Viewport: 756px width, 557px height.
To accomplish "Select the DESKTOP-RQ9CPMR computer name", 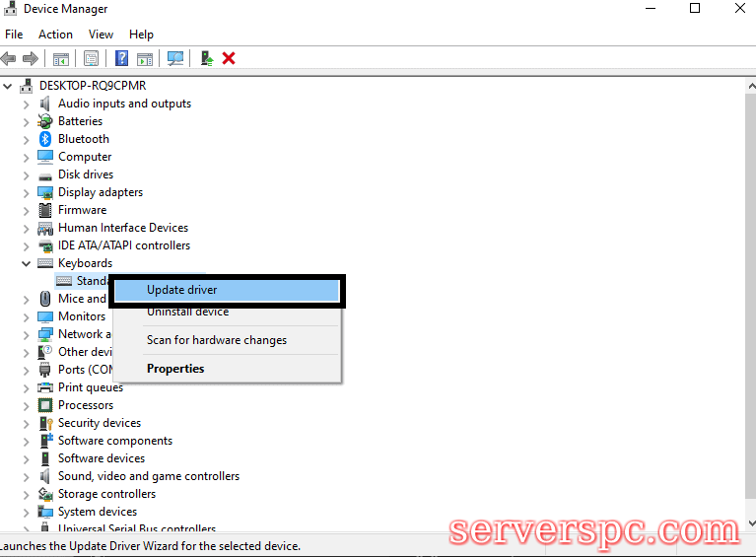I will 93,86.
